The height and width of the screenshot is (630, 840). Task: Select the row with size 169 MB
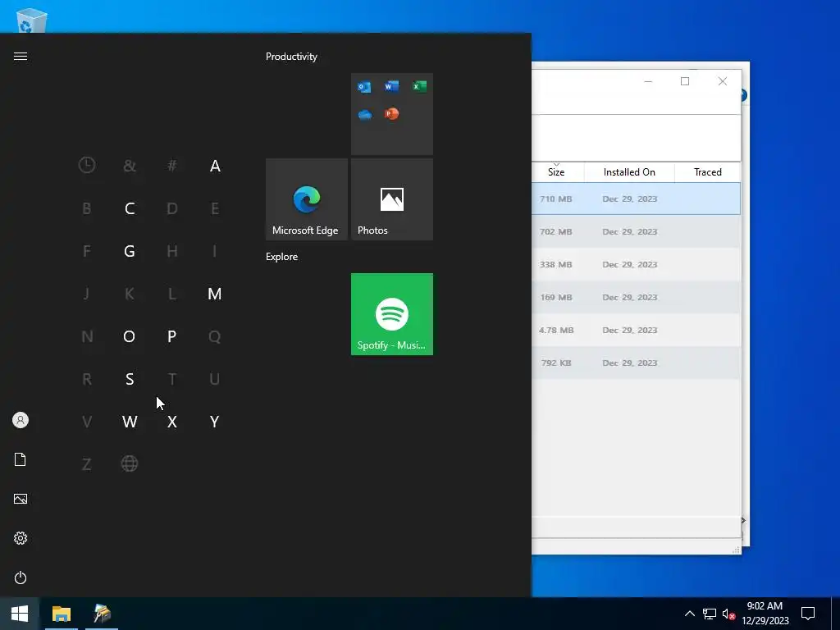[x=636, y=297]
